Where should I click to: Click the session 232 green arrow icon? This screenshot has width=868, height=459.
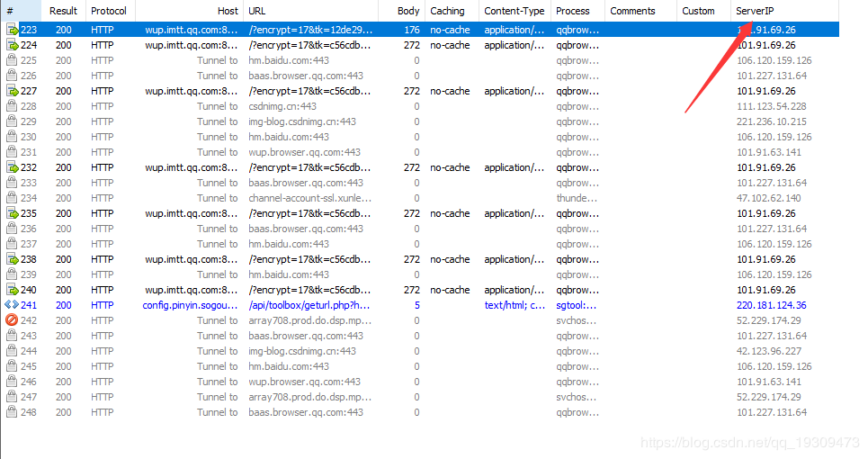pyautogui.click(x=12, y=167)
